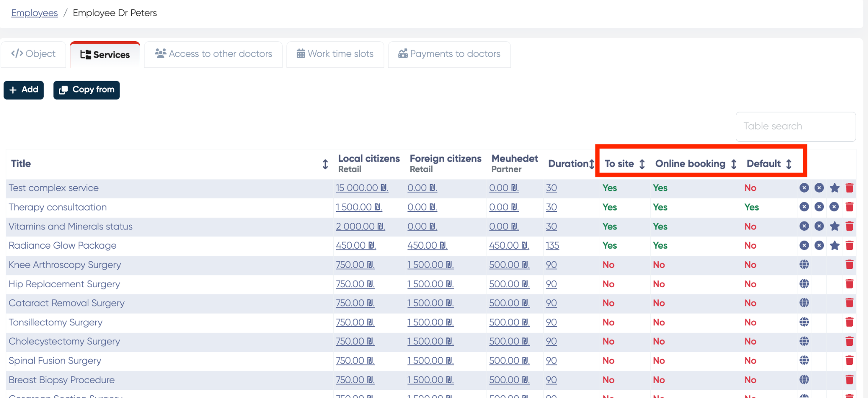Image resolution: width=868 pixels, height=398 pixels.
Task: Click third X circle in Therapy consultation row
Action: click(834, 207)
